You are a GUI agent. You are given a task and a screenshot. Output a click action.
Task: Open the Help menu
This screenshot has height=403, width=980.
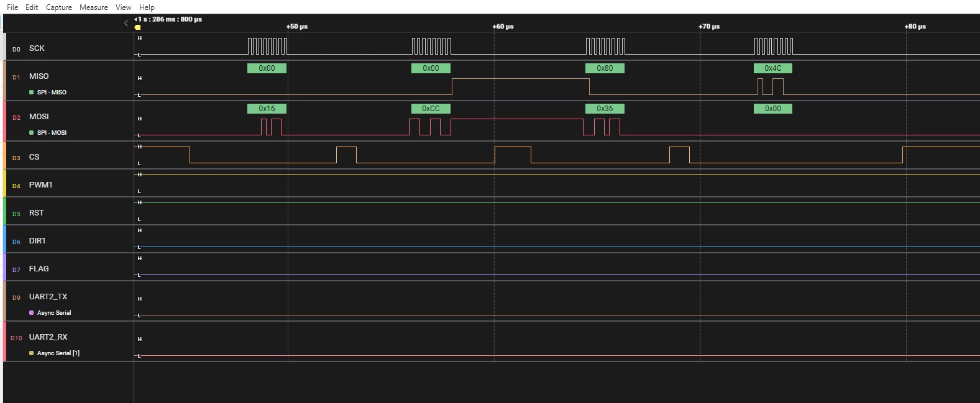click(x=147, y=7)
